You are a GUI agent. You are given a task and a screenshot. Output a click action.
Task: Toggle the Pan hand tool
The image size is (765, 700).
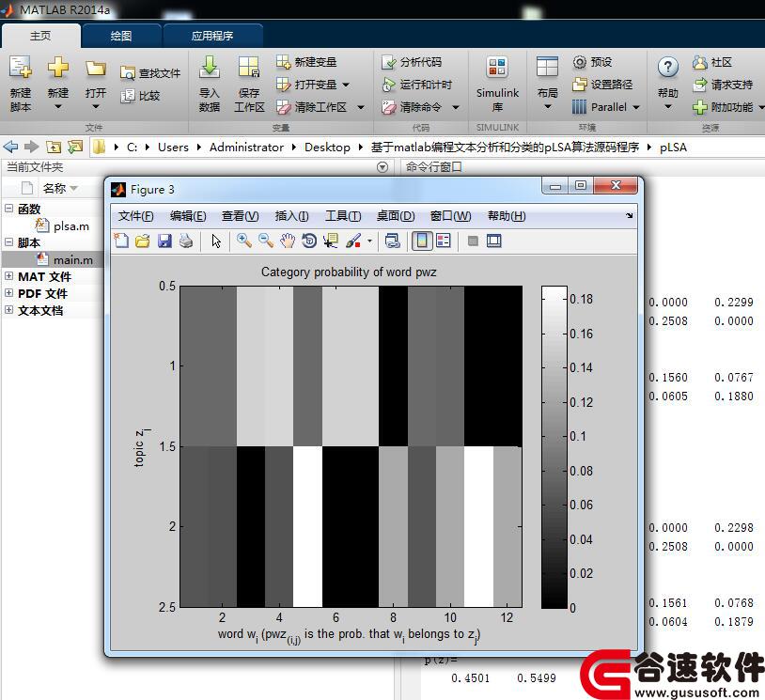tap(288, 241)
